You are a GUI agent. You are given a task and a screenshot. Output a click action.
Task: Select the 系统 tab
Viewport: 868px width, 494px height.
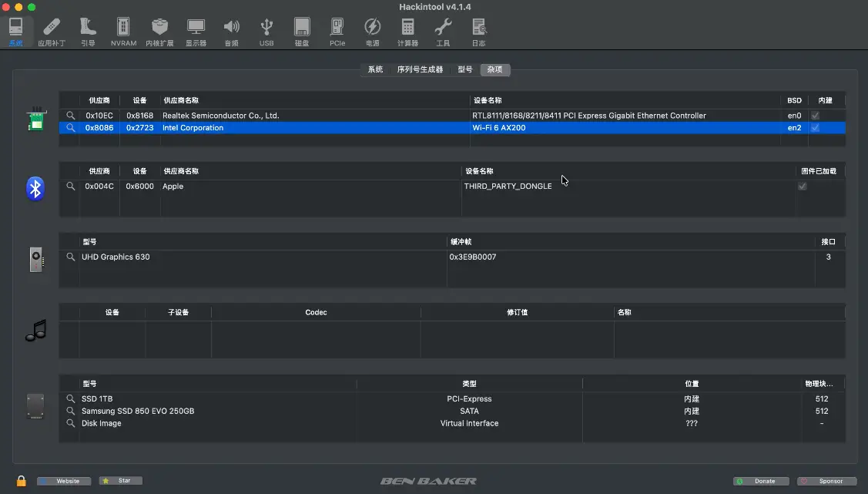(x=375, y=69)
